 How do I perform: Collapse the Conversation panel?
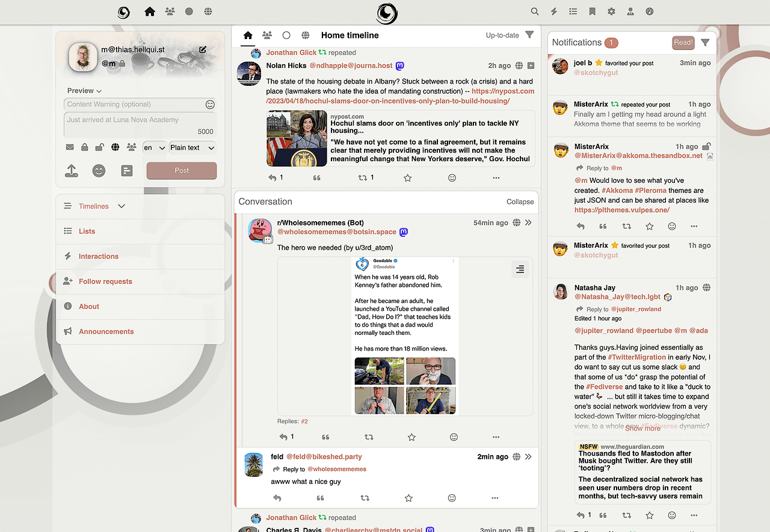pos(520,202)
